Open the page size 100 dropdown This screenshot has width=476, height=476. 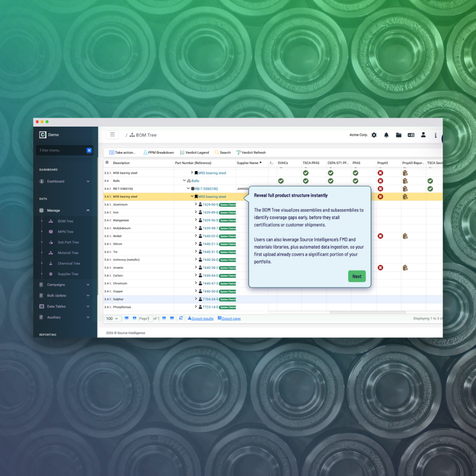click(x=112, y=318)
